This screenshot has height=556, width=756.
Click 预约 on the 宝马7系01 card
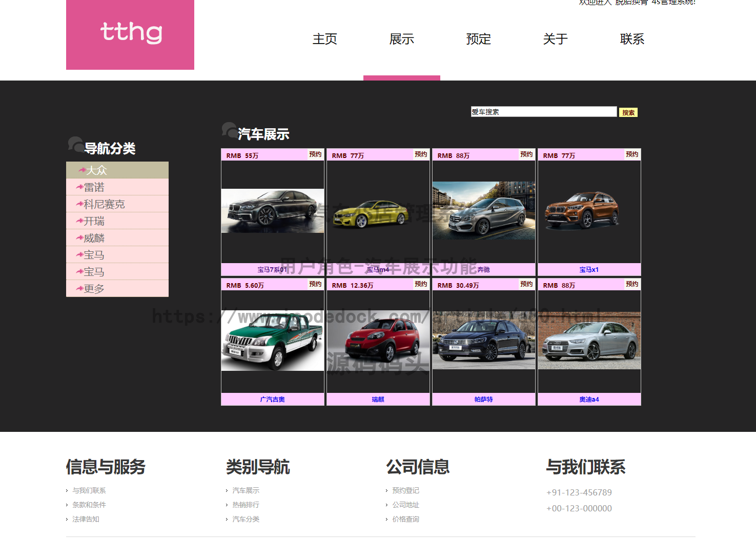[315, 154]
